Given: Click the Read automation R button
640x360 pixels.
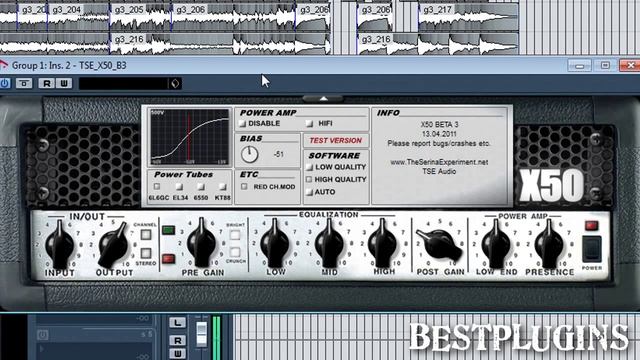Looking at the screenshot, I should [47, 83].
